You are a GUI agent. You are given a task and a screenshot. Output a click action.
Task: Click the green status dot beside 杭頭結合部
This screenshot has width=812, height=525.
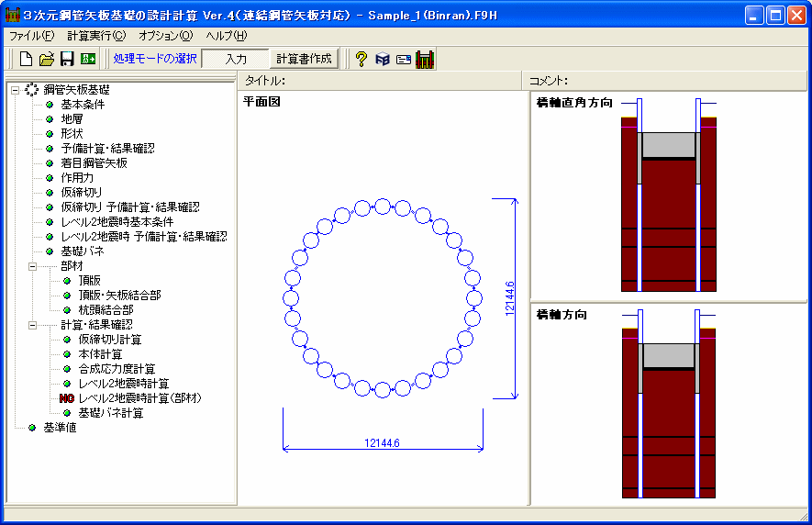tap(67, 310)
